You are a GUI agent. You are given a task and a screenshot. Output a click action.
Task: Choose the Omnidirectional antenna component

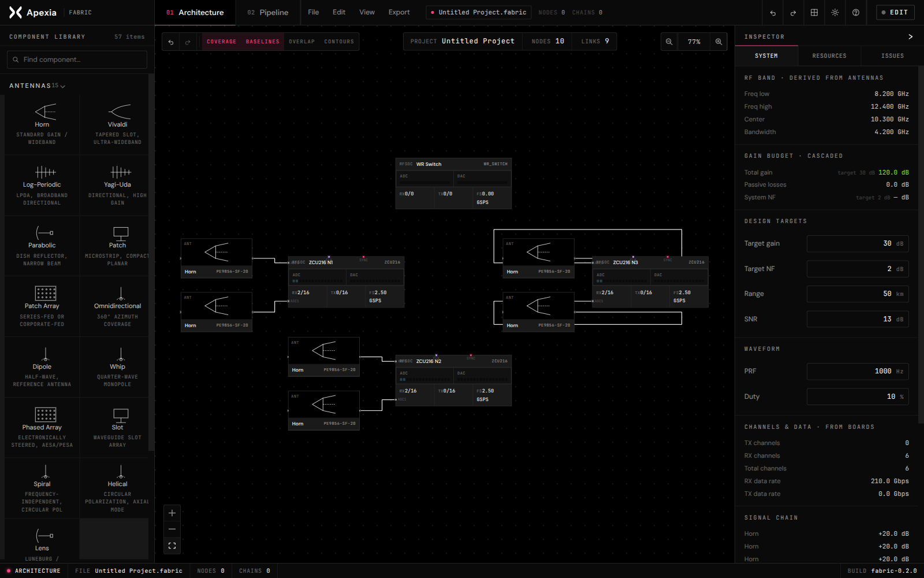coord(117,307)
